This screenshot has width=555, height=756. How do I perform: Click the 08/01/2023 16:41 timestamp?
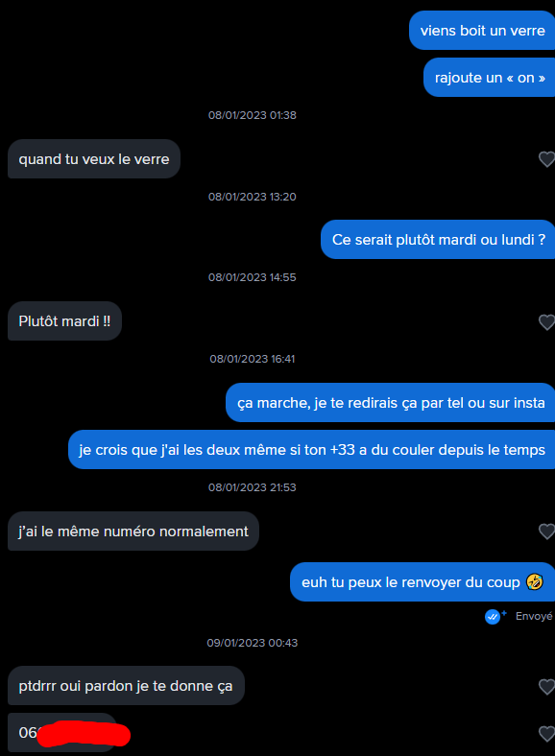253,359
